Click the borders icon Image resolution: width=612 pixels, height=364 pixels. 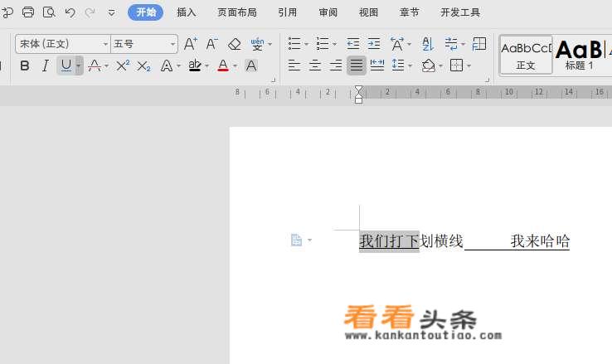456,66
